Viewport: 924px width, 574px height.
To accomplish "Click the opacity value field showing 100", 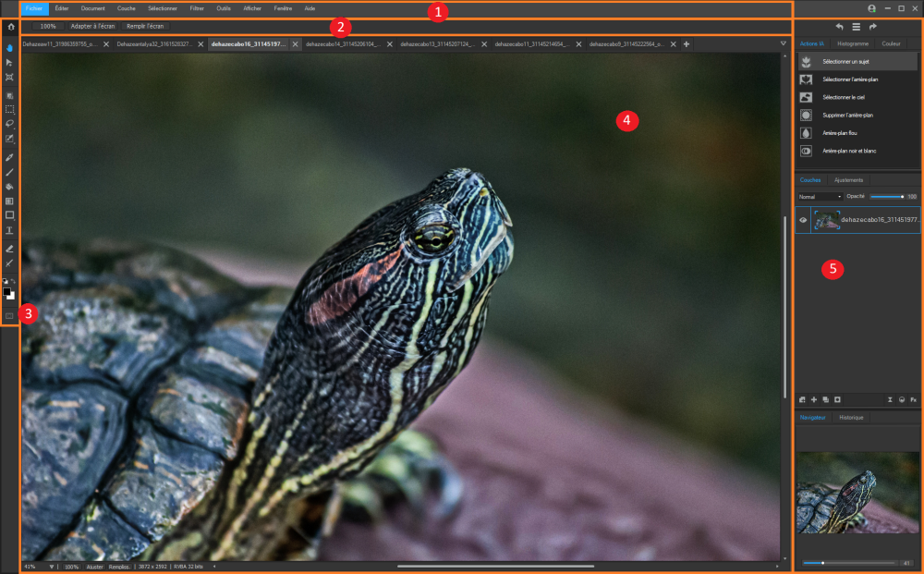I will (x=912, y=197).
